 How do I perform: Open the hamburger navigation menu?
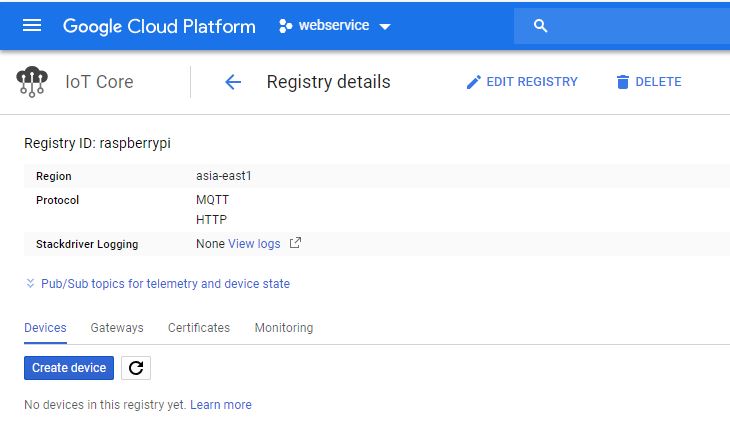32,25
